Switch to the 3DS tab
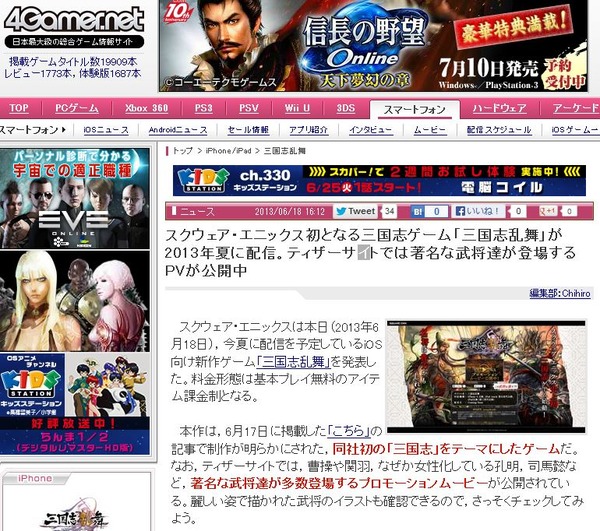The width and height of the screenshot is (600, 531). tap(346, 108)
